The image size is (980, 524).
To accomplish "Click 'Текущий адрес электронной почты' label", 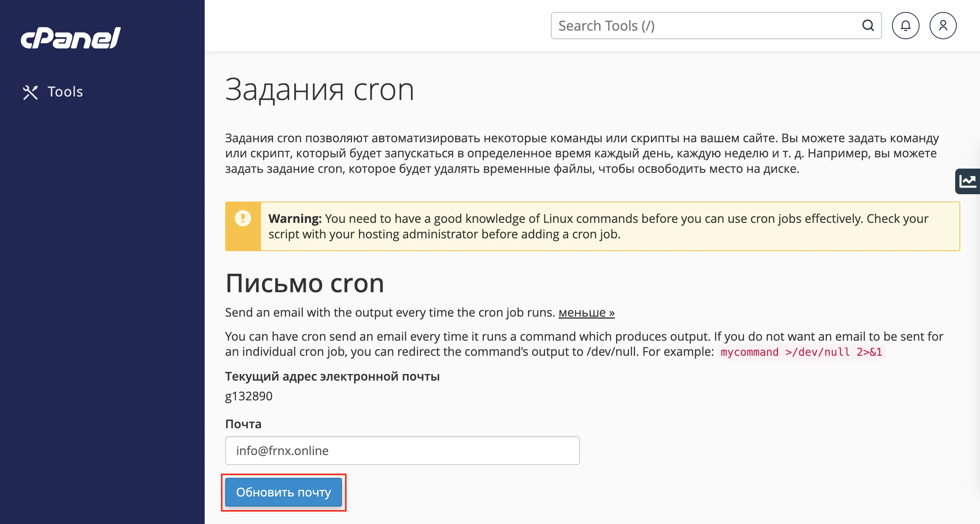I will (x=332, y=376).
